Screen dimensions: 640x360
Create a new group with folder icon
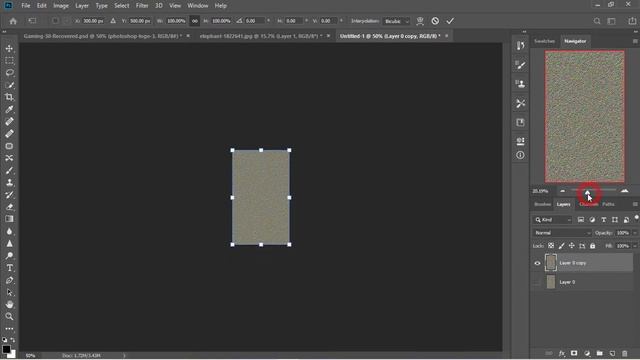[599, 353]
